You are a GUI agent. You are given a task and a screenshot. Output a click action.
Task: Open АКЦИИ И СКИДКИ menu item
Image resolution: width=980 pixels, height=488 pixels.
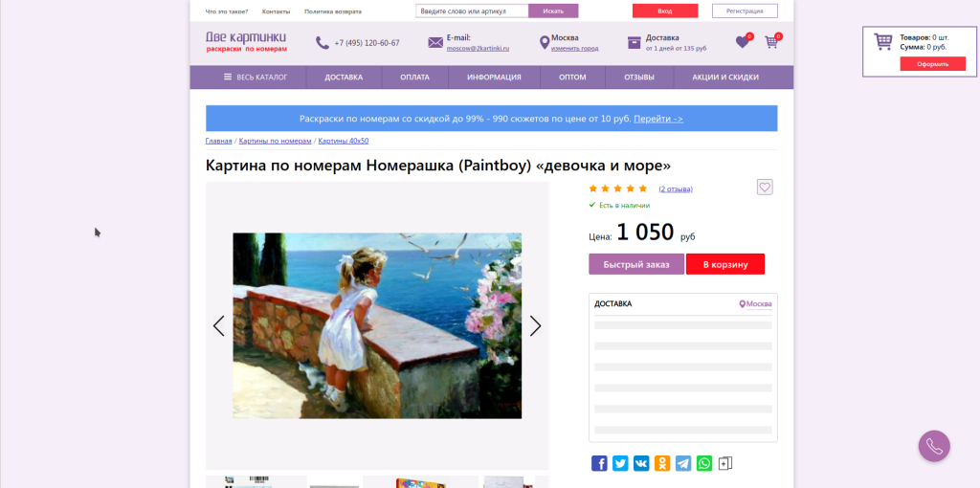point(725,78)
